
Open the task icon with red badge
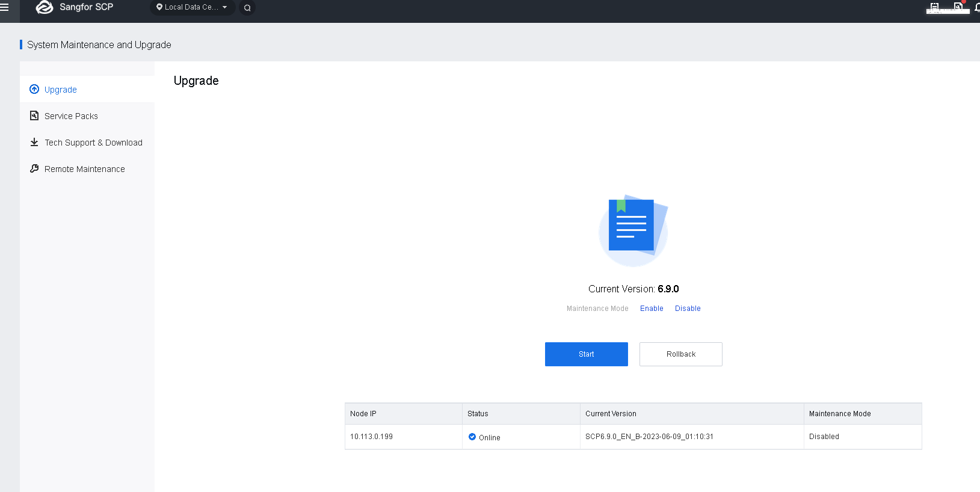[x=958, y=7]
